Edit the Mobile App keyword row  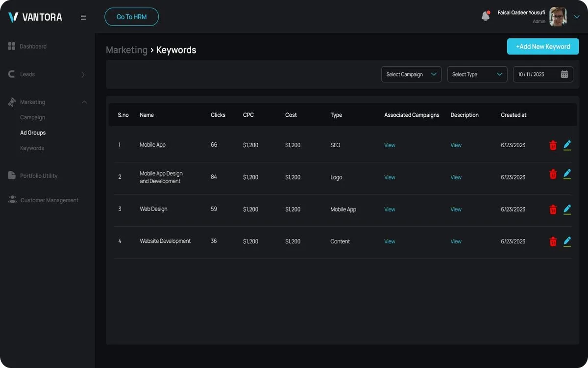tap(567, 145)
